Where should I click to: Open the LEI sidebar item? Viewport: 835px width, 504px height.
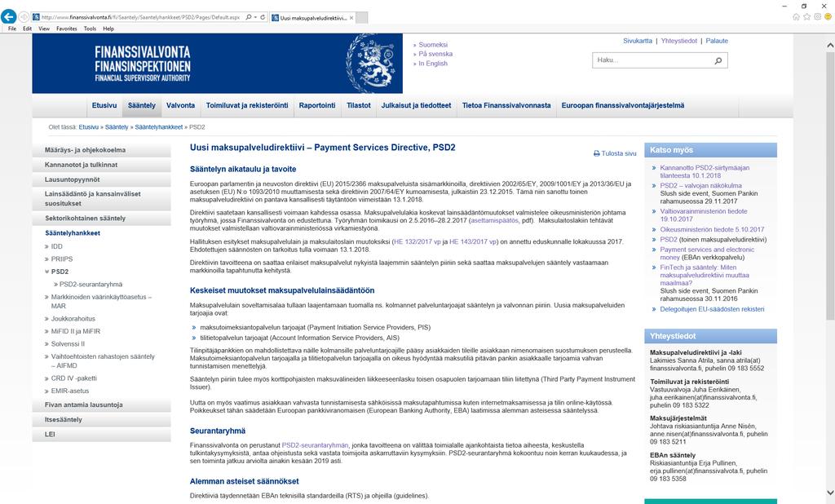pyautogui.click(x=101, y=435)
